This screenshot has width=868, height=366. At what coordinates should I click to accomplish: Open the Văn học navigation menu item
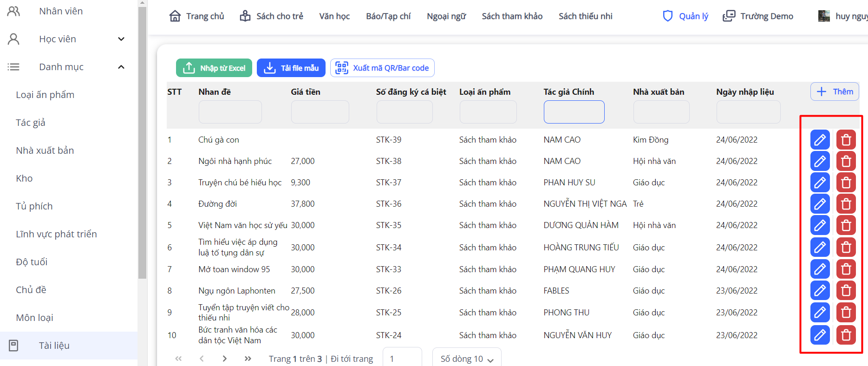[x=334, y=16]
